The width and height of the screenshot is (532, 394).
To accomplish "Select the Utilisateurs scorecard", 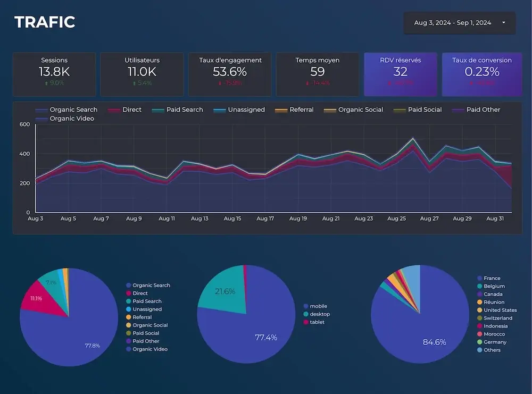I will tap(142, 74).
